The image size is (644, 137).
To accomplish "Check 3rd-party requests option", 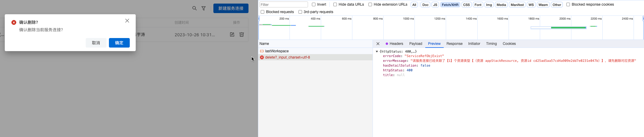I will [x=300, y=12].
